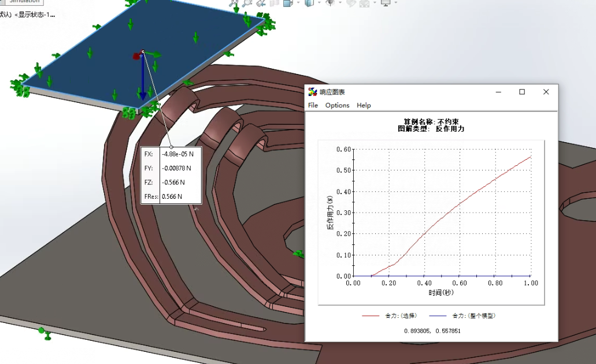Click the Zoom to Fit magnifier icon
596x364 pixels.
pyautogui.click(x=234, y=3)
